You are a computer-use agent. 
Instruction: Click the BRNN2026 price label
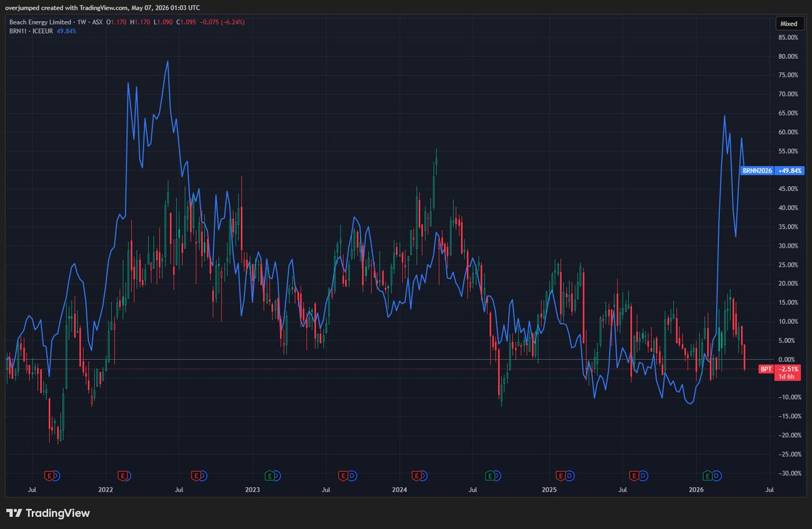757,171
